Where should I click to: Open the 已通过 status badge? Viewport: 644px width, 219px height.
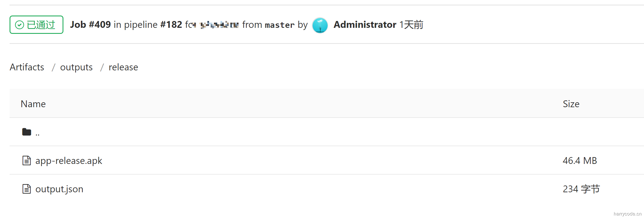pos(36,25)
